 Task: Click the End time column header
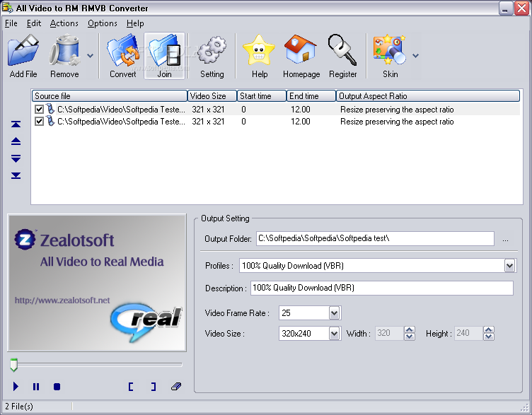pyautogui.click(x=311, y=96)
